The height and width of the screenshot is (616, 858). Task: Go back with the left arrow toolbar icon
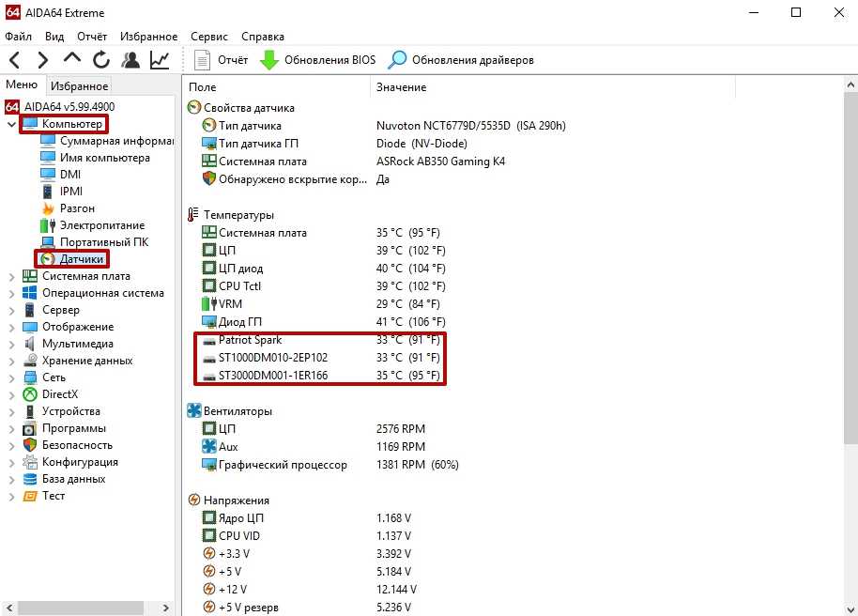(x=15, y=60)
